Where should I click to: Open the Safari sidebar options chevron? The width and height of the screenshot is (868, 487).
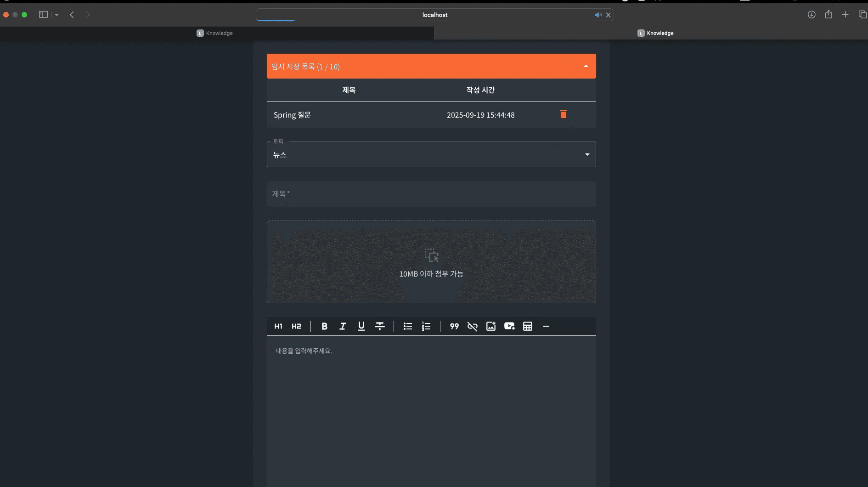click(56, 15)
